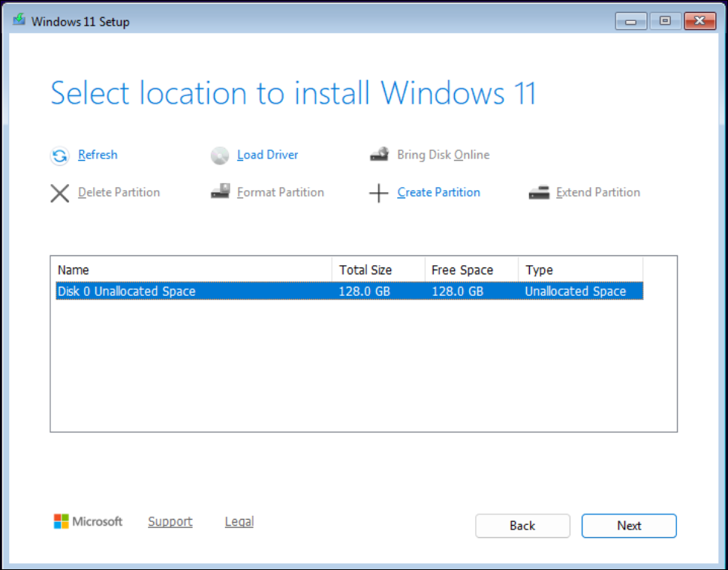Click the Unallocated Space Type cell
This screenshot has width=728, height=570.
(575, 291)
